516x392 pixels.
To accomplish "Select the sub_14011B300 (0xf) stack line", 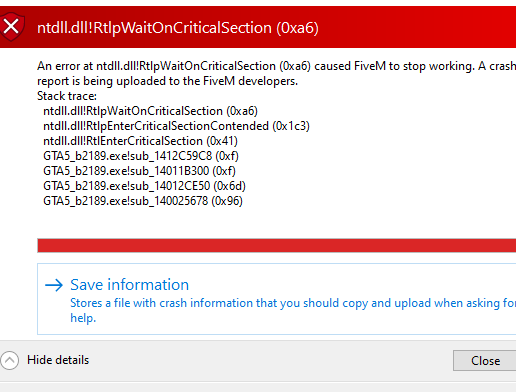I will (139, 171).
